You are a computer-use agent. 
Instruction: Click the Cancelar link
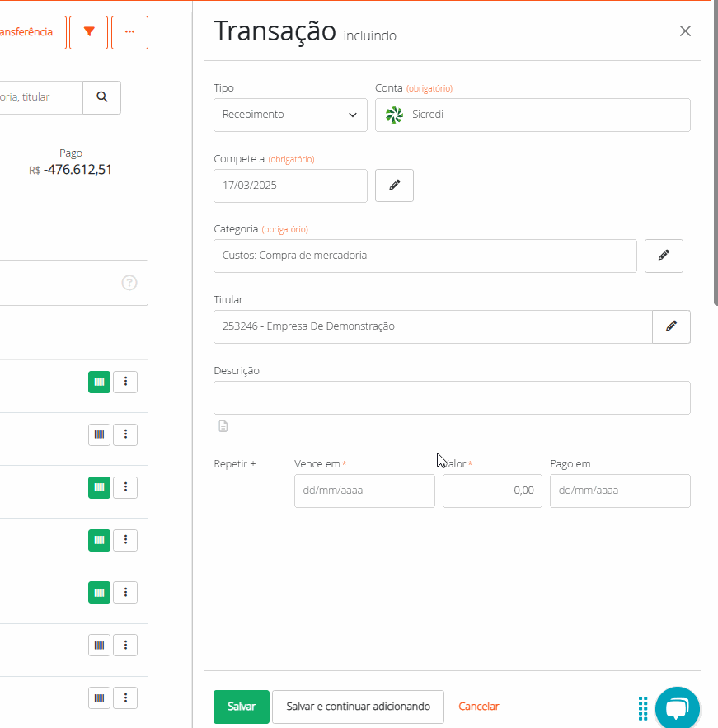tap(478, 707)
